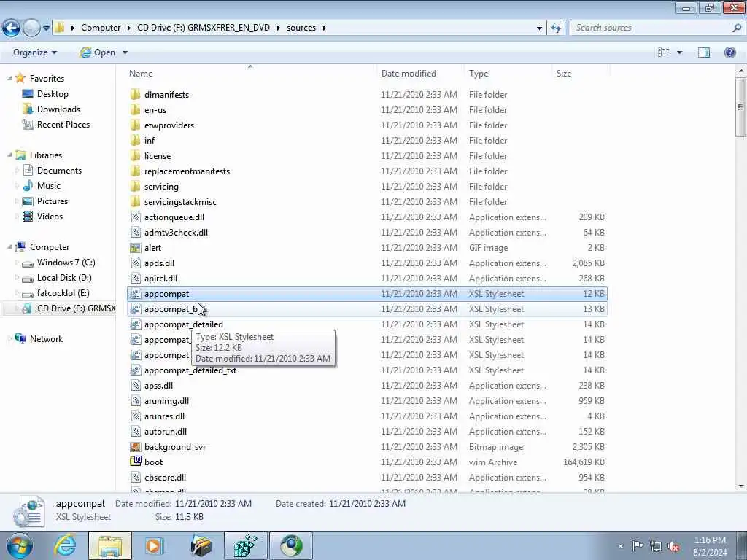Viewport: 747px width, 560px height.
Task: Open the dropdown arrow beside Open
Action: (125, 52)
